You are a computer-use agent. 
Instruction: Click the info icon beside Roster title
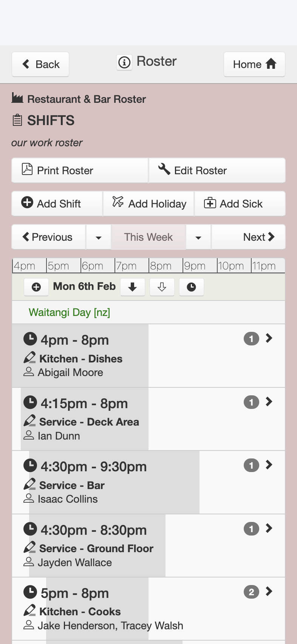[x=124, y=62]
